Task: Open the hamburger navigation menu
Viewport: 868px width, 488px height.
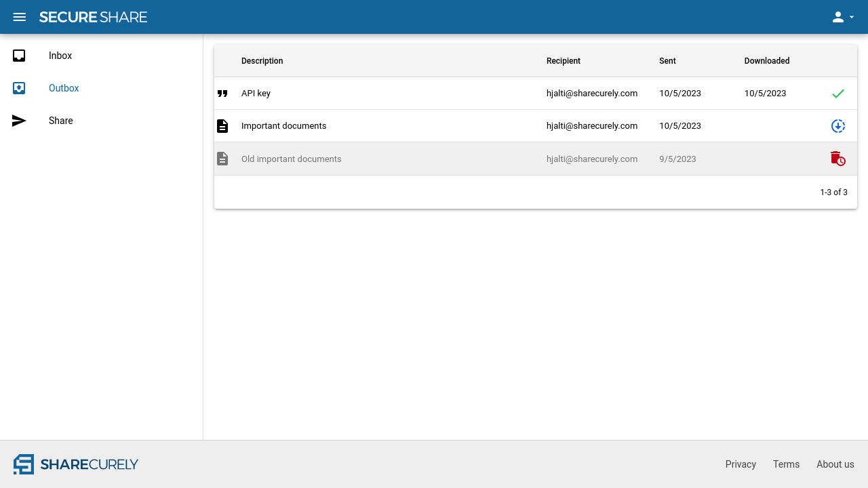Action: 20,17
